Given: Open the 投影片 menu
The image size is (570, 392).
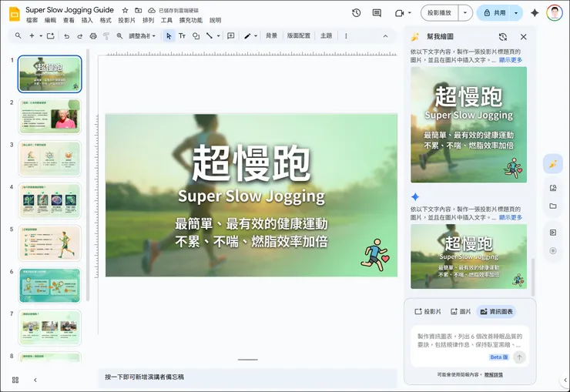Looking at the screenshot, I should click(x=126, y=20).
